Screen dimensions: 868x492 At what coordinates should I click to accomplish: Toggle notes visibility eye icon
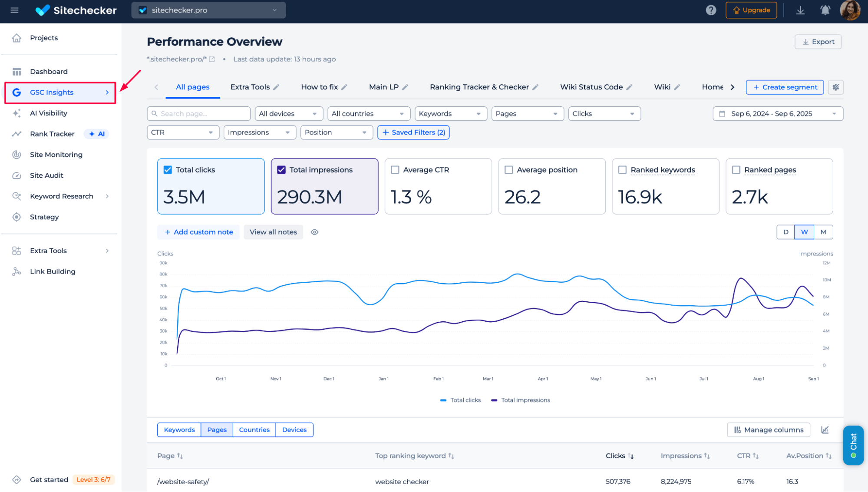click(x=315, y=232)
